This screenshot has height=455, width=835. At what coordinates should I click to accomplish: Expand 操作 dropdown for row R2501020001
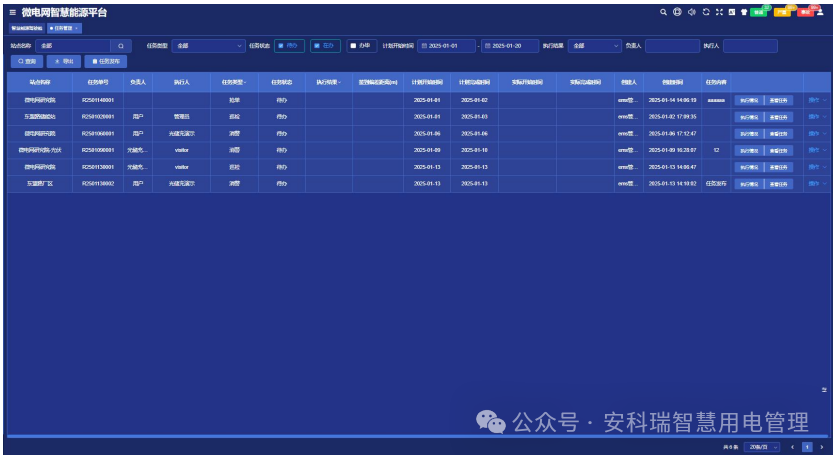[x=817, y=117]
